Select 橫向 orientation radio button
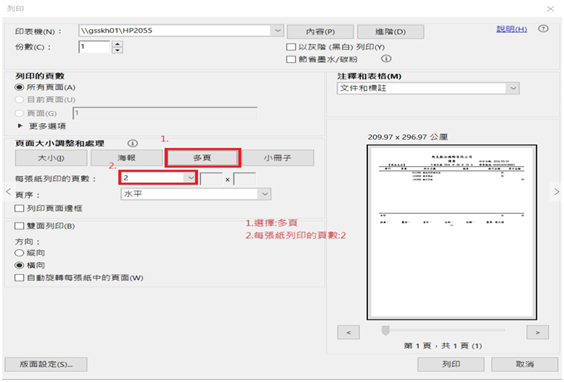The image size is (564, 382). click(x=19, y=265)
